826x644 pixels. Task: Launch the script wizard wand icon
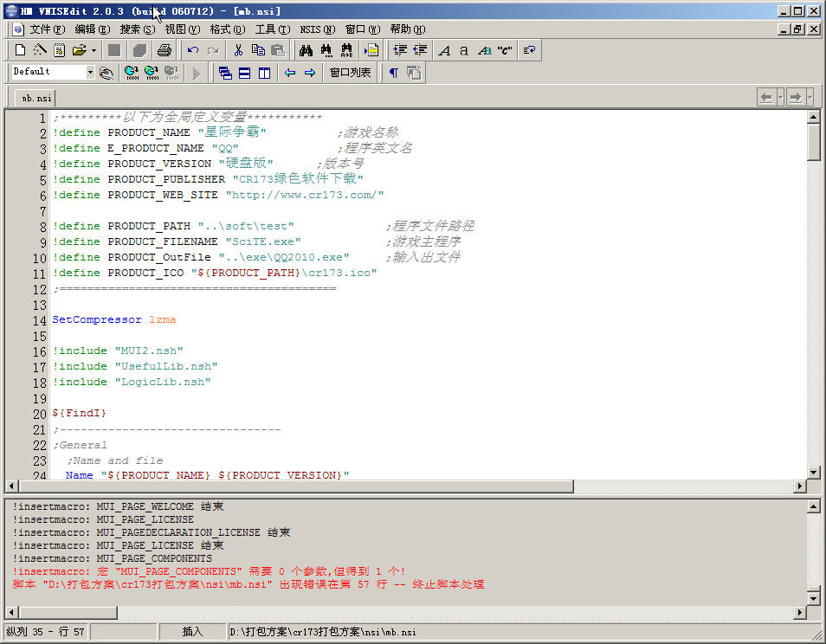[40, 50]
